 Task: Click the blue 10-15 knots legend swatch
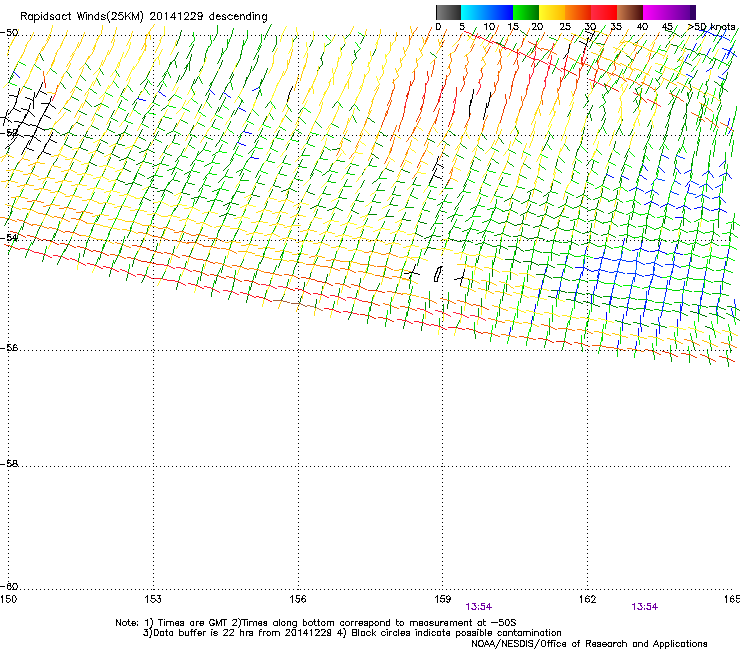coord(500,12)
